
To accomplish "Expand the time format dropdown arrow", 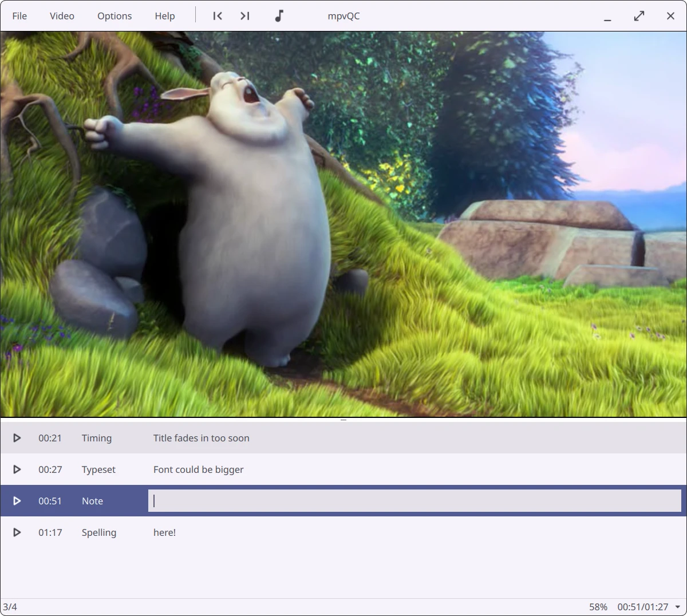I will pyautogui.click(x=678, y=607).
